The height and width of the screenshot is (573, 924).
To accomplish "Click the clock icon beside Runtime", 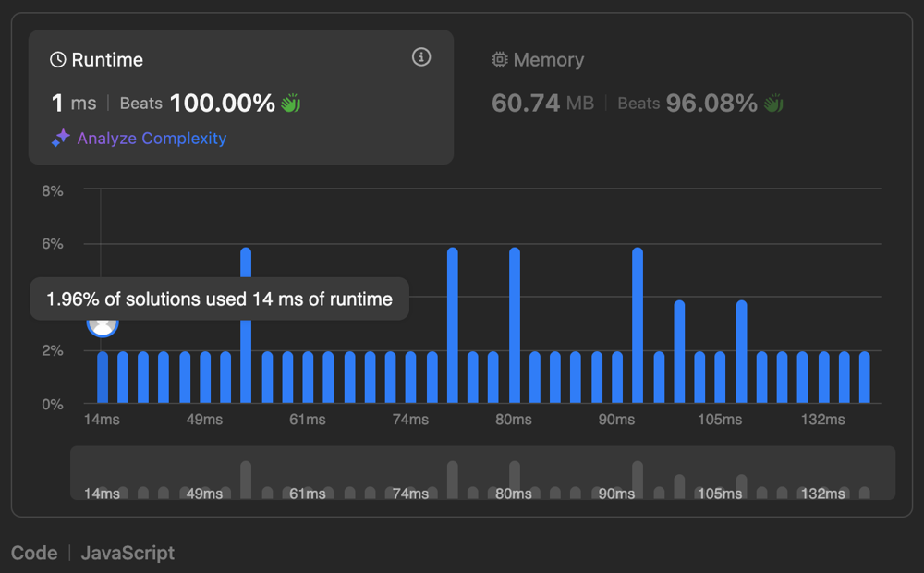I will (57, 60).
